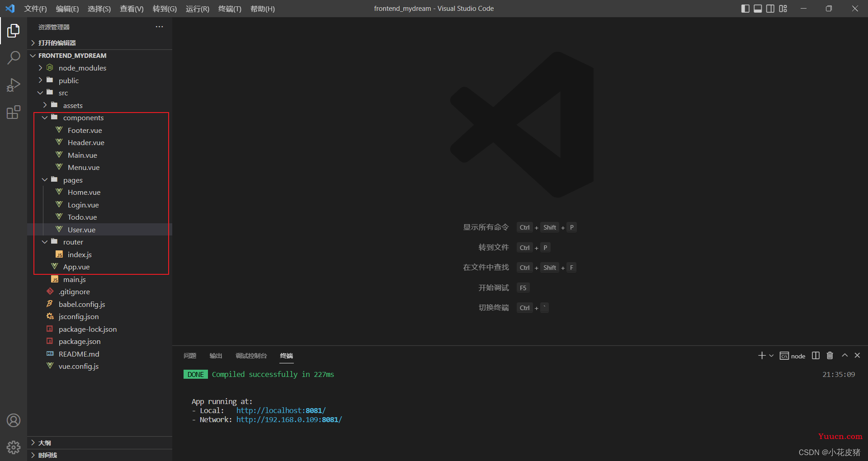Expand the public folder
Image resolution: width=868 pixels, height=461 pixels.
(100, 80)
